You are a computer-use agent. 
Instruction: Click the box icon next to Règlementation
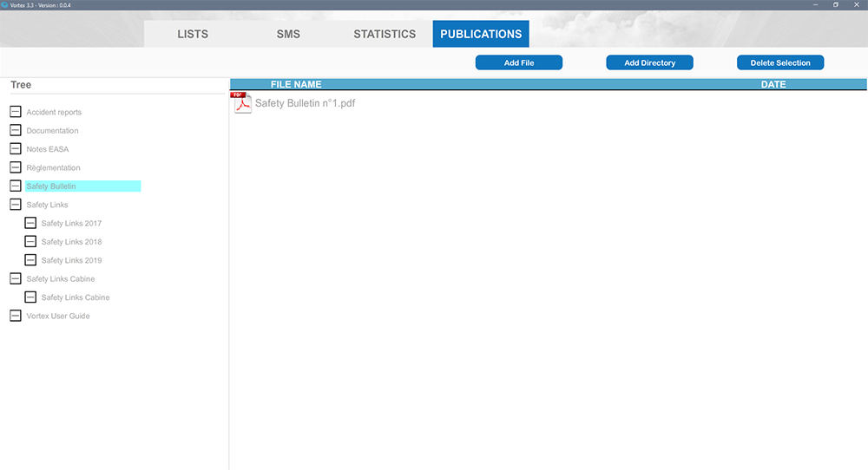pyautogui.click(x=16, y=167)
